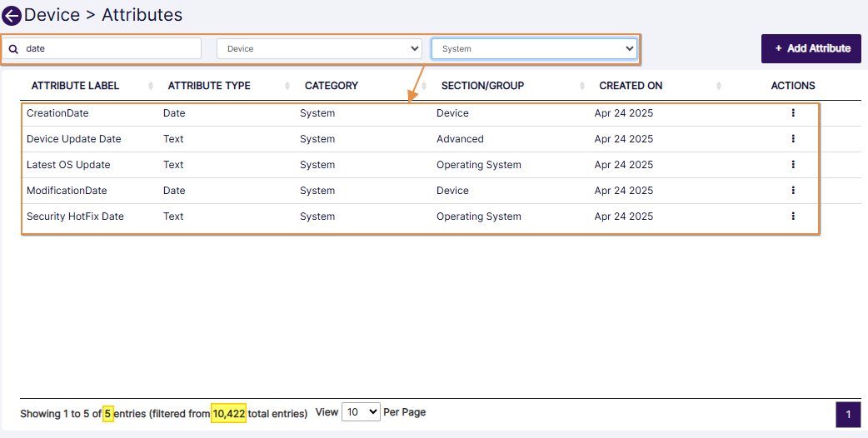The height and width of the screenshot is (438, 868).
Task: Open actions menu for Latest OS Update
Action: (x=793, y=164)
